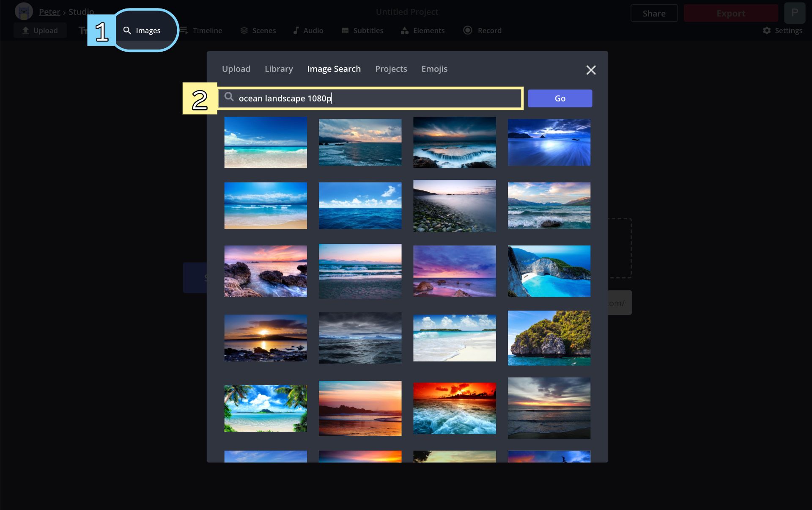Open the Elements tool
Viewport: 812px width, 510px height.
pyautogui.click(x=422, y=30)
